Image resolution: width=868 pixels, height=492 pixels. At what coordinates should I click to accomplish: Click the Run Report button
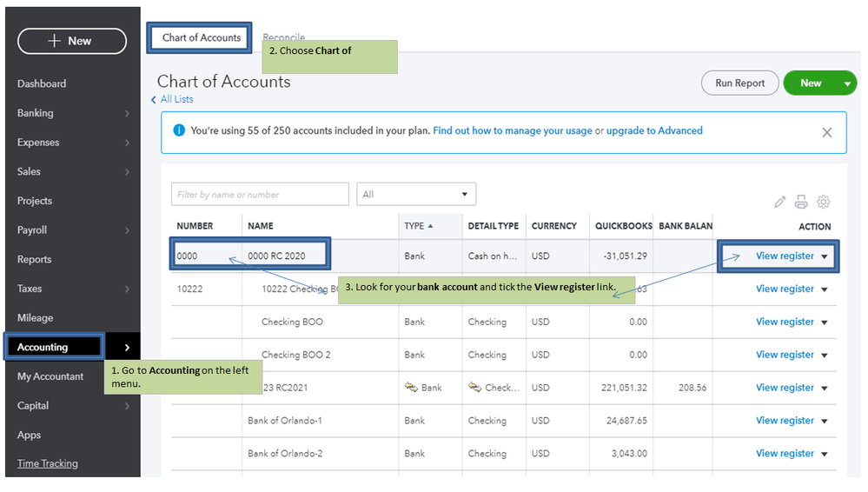739,83
